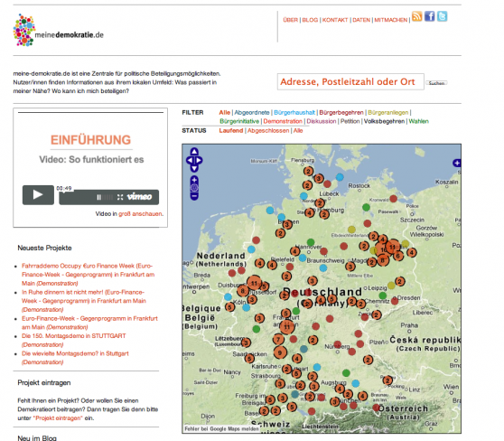This screenshot has height=441, width=504.
Task: Open 'groß anschauen' video link
Action: (x=140, y=214)
